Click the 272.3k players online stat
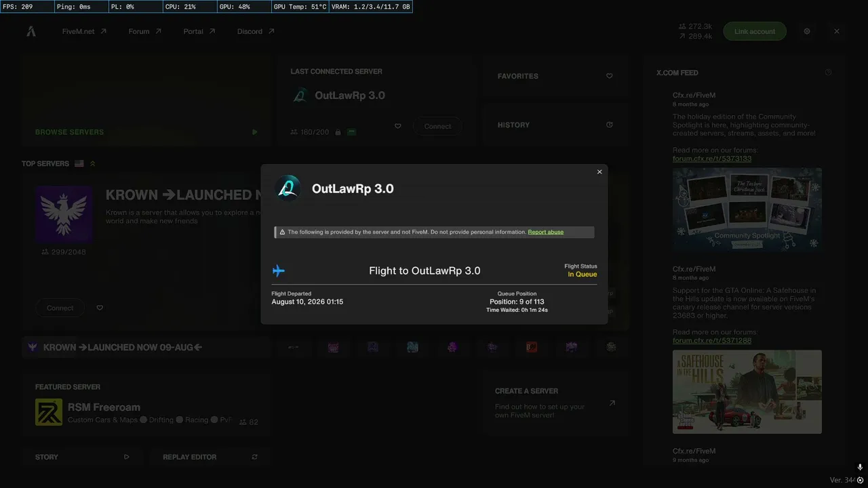Viewport: 868px width, 488px height. [695, 26]
